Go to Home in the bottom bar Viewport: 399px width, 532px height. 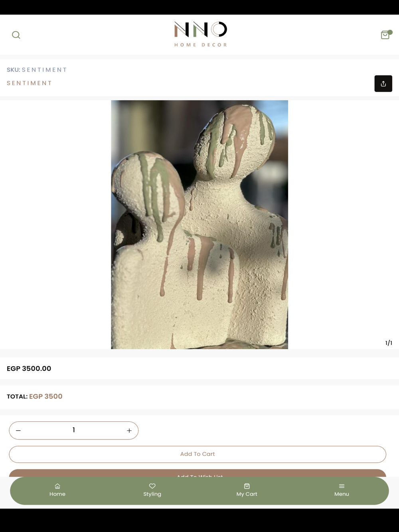tap(57, 490)
